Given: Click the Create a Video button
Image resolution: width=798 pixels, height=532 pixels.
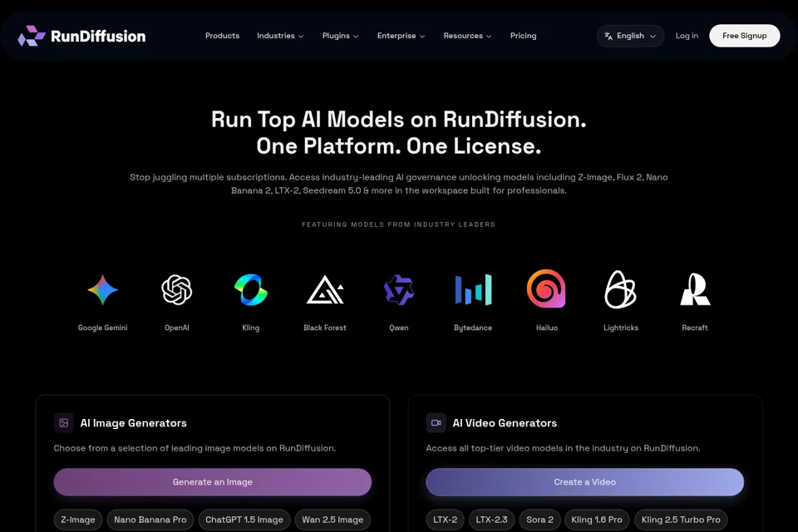Looking at the screenshot, I should click(584, 481).
